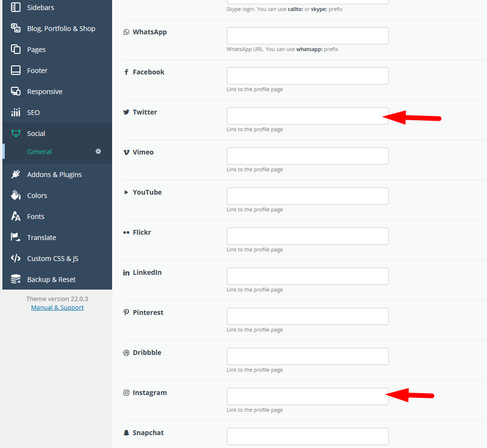Focus the Instagram profile link field

point(308,396)
